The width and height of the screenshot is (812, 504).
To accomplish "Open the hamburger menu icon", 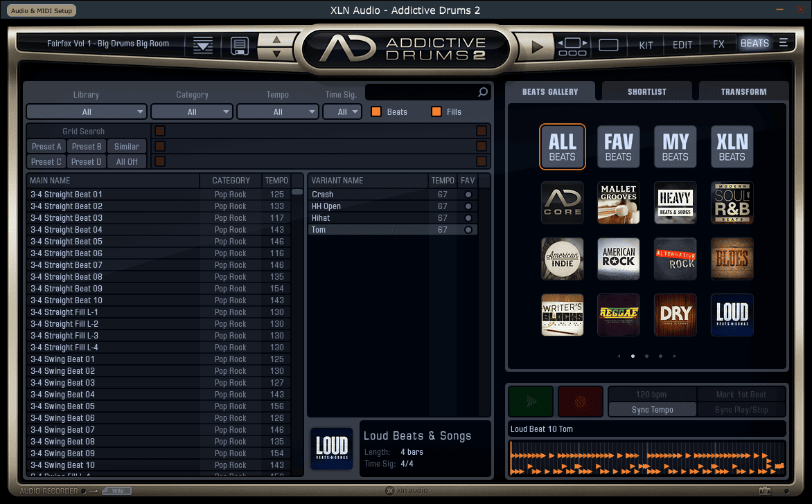I will [784, 43].
